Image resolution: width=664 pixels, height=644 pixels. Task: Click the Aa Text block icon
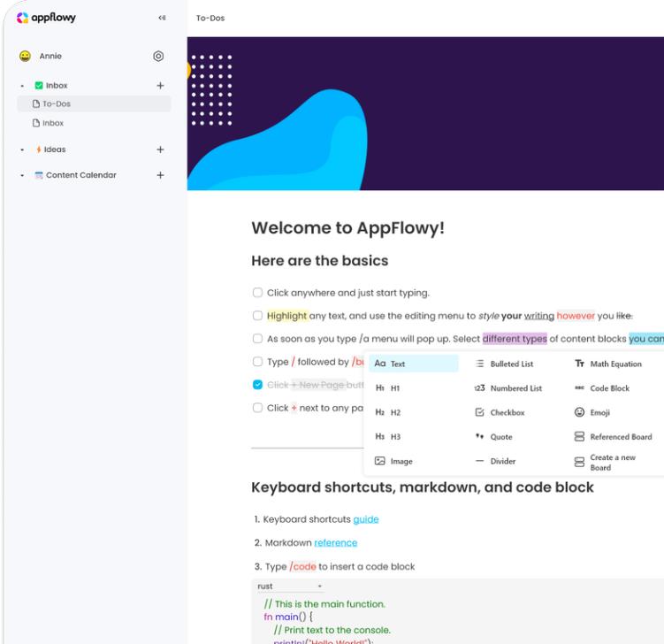(380, 364)
